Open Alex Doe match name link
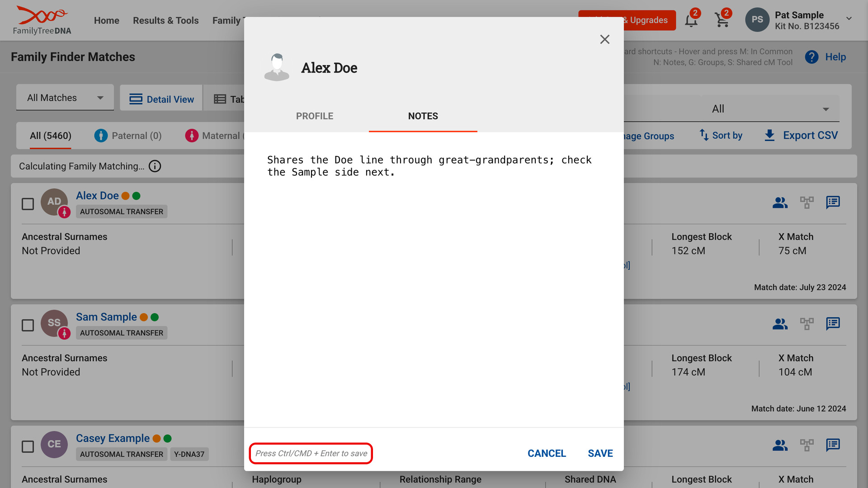This screenshot has width=868, height=488. (x=97, y=196)
